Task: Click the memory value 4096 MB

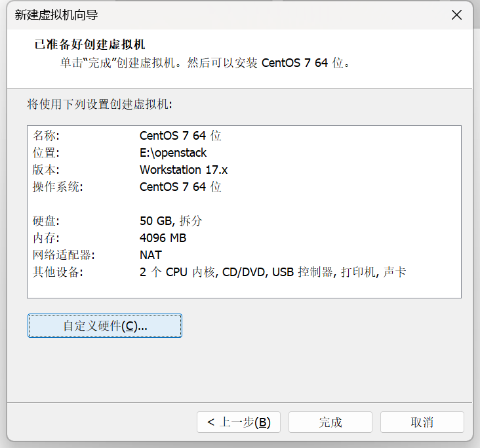Action: (163, 238)
